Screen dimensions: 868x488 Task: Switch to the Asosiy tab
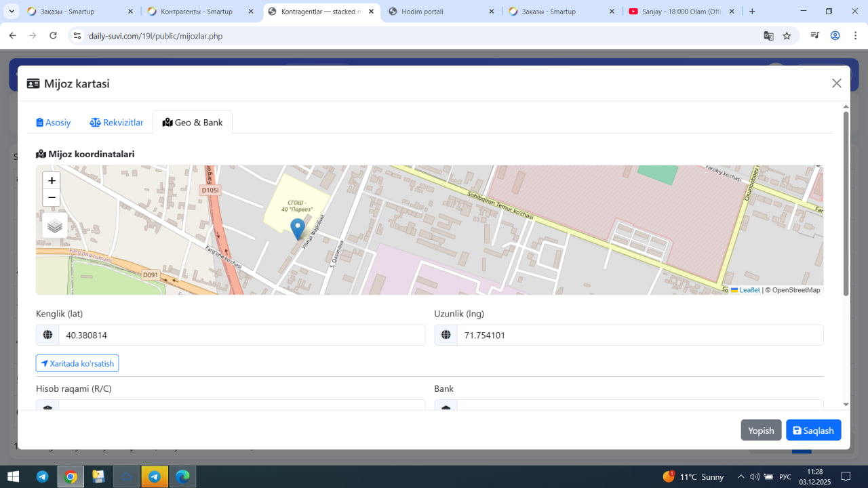[54, 123]
